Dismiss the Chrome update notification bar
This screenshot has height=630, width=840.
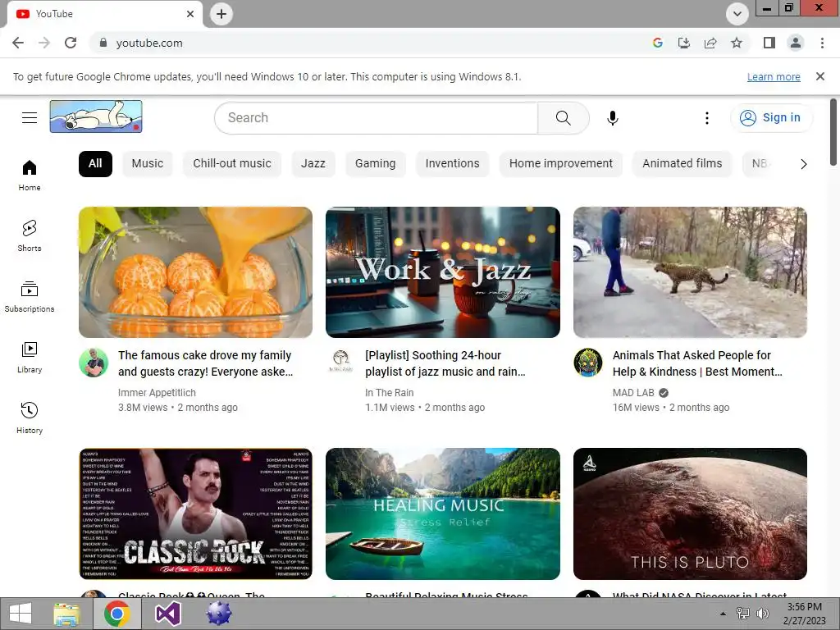pyautogui.click(x=820, y=76)
